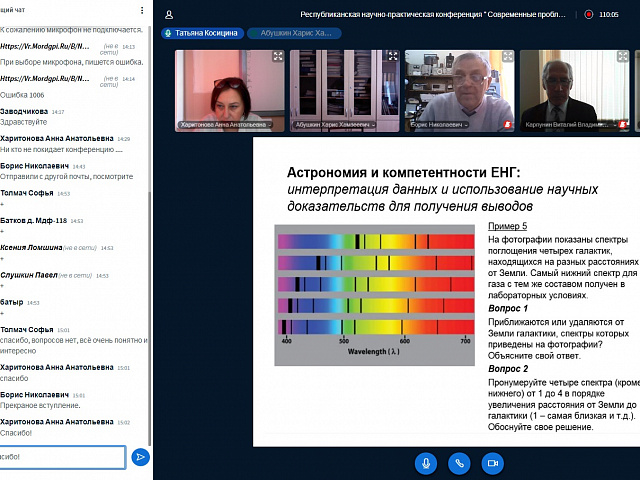Screen dimensions: 640x480
Task: Fullscreen Абушкин Харис Хамзеевич's video
Action: click(392, 57)
